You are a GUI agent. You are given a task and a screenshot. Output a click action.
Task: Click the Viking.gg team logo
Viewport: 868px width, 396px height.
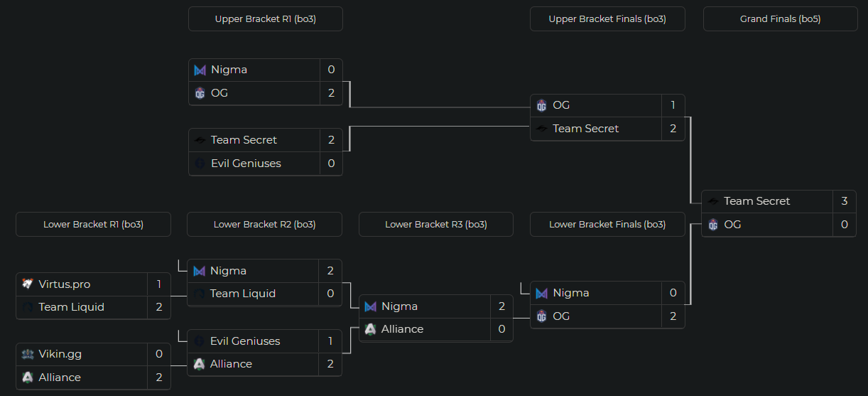point(28,354)
